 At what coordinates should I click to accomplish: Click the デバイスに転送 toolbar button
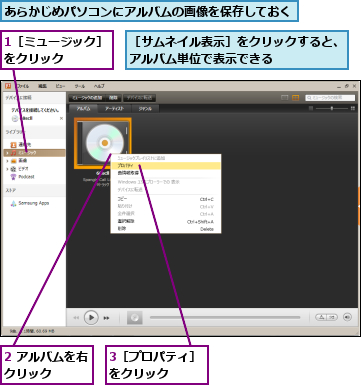tap(139, 98)
